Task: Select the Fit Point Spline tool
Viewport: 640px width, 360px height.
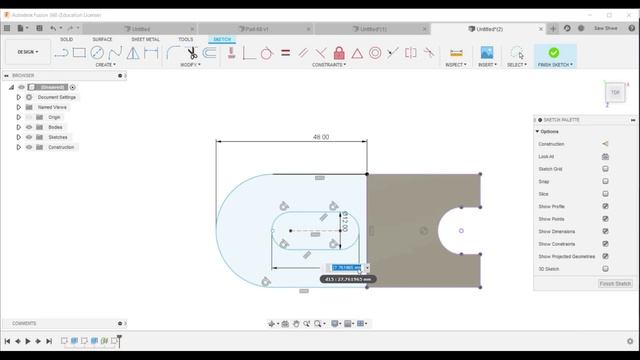Action: 115,53
